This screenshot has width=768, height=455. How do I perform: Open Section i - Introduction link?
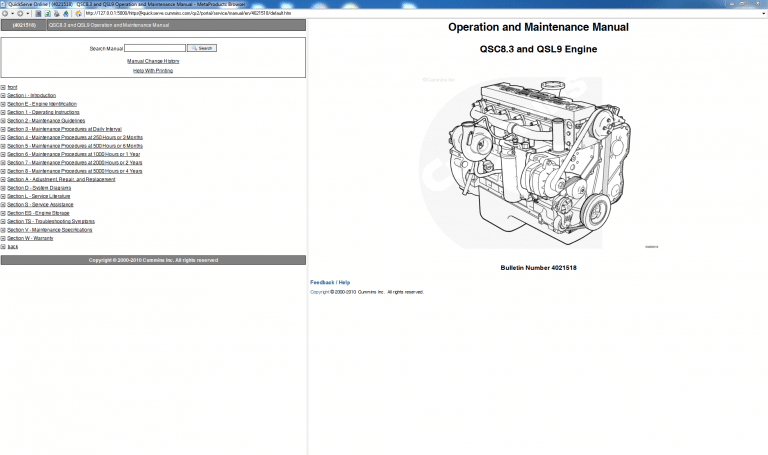[x=31, y=96]
